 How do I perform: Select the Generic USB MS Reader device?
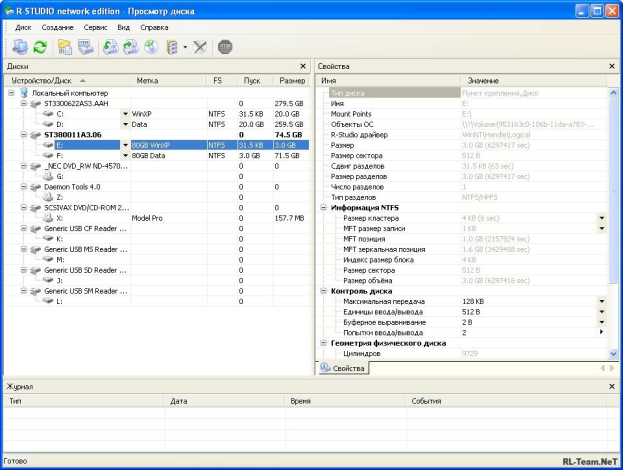86,249
